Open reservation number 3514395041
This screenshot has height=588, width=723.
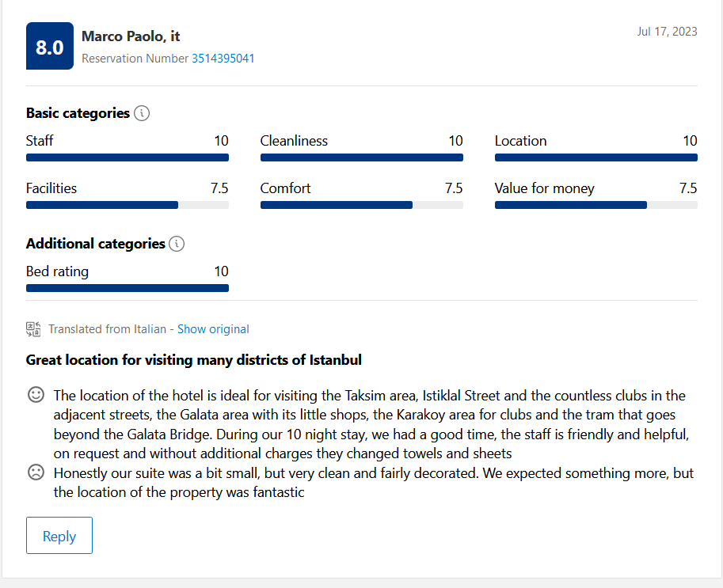[x=223, y=59]
